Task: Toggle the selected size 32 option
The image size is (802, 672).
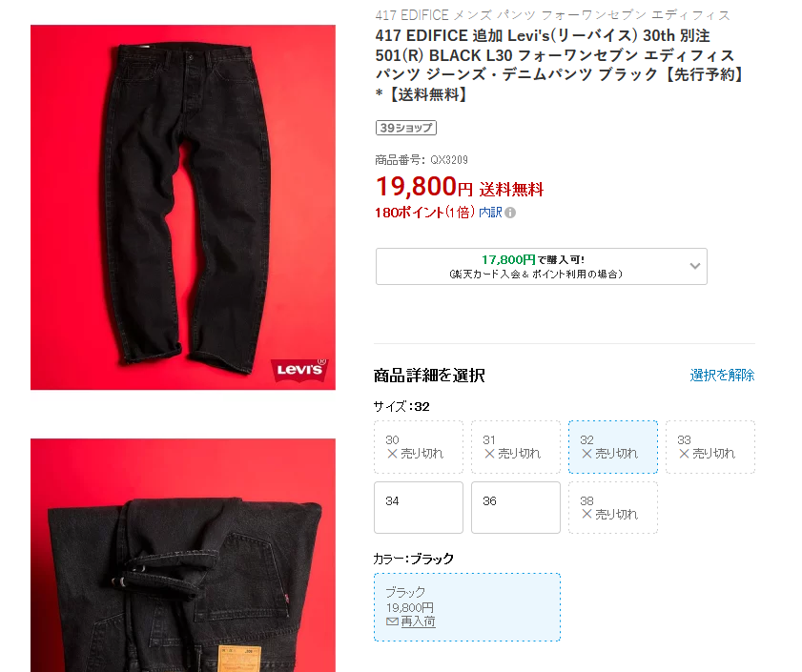Action: point(613,447)
